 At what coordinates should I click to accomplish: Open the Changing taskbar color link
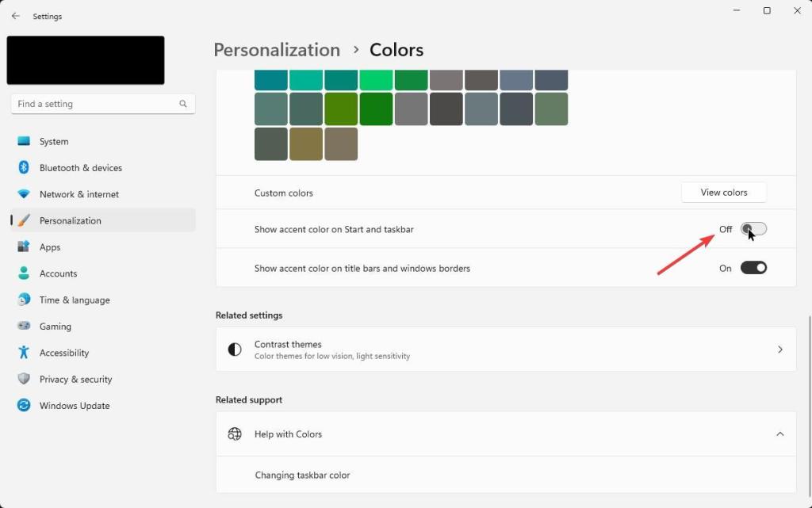coord(302,476)
